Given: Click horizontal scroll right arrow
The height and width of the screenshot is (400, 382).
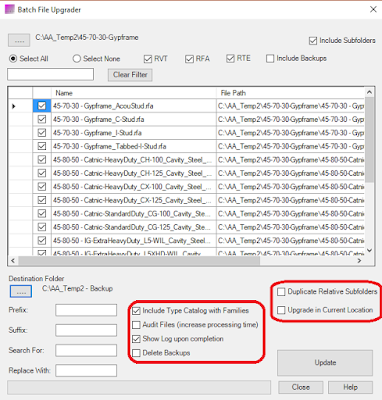Looking at the screenshot, I should 359,261.
